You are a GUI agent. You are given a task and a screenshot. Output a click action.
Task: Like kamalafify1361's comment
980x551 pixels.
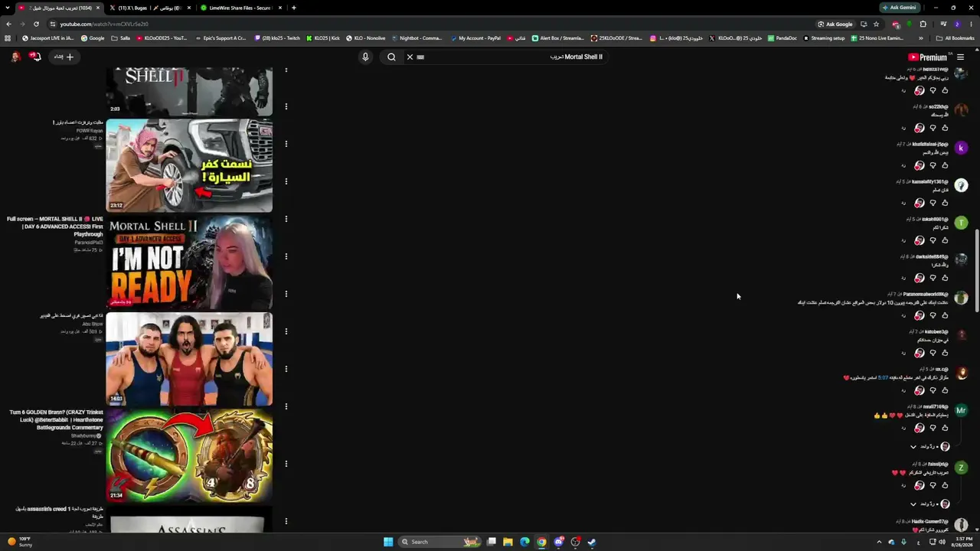point(945,203)
